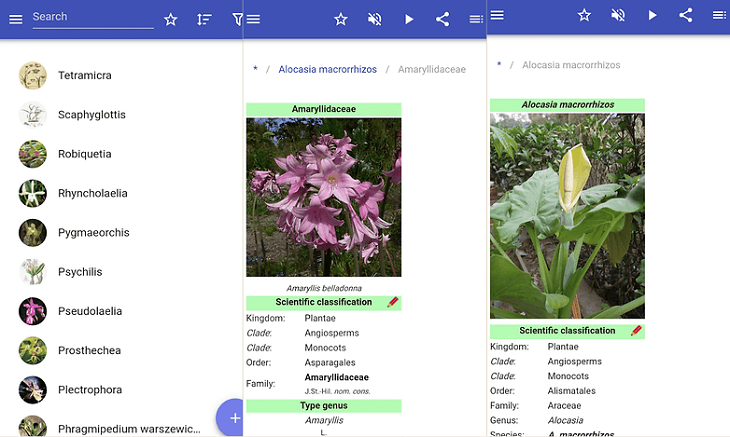The width and height of the screenshot is (730, 437).
Task: Toggle mute speaker on Alocasia macrorrhizos page
Action: point(618,15)
